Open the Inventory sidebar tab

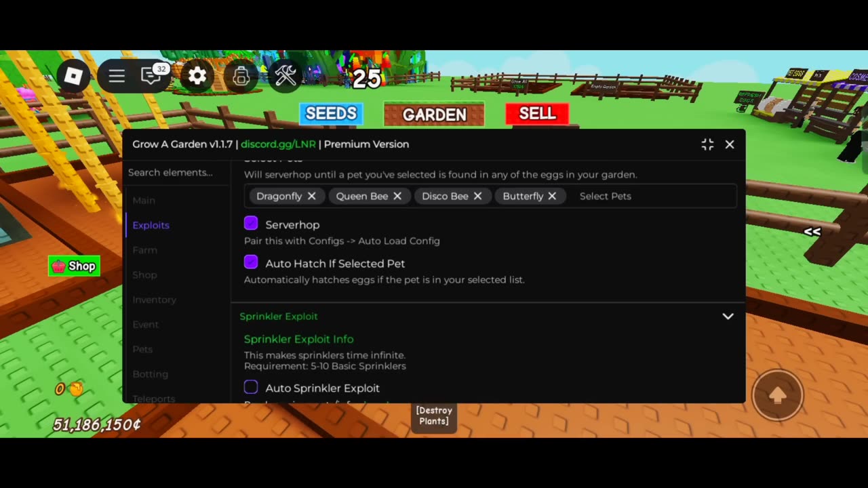[155, 300]
